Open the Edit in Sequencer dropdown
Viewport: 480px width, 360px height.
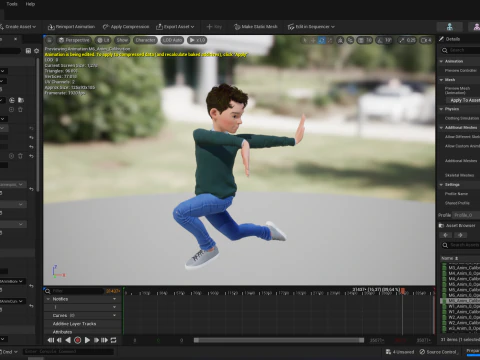[311, 27]
